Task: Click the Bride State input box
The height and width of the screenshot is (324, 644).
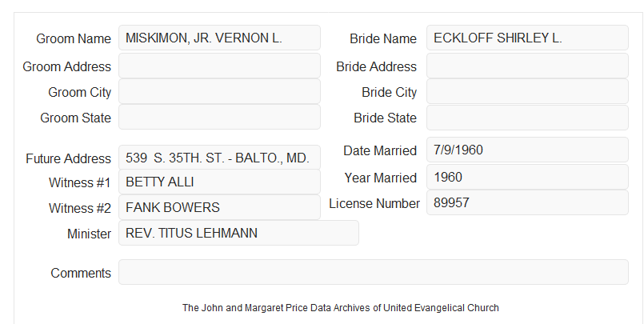Action: tap(527, 118)
